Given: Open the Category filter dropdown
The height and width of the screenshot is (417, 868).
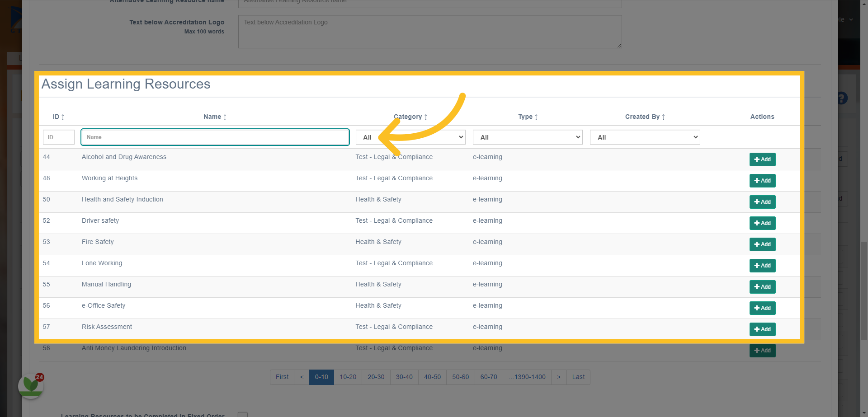Looking at the screenshot, I should point(410,137).
